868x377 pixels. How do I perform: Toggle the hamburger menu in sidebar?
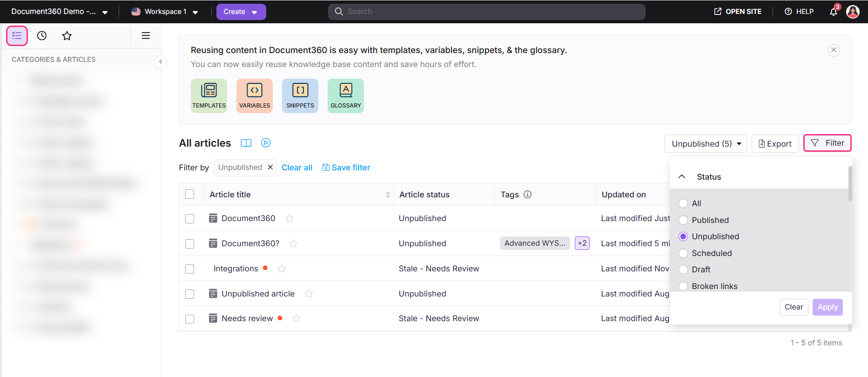pyautogui.click(x=146, y=35)
